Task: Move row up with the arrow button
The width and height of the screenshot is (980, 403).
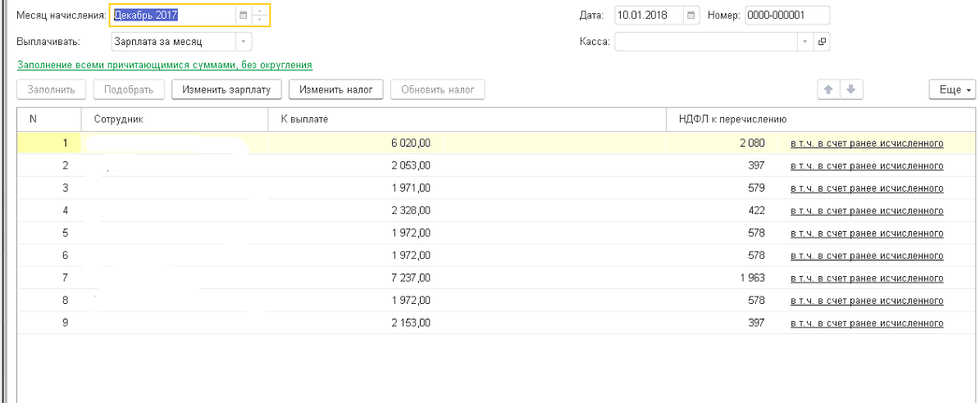Action: [828, 89]
